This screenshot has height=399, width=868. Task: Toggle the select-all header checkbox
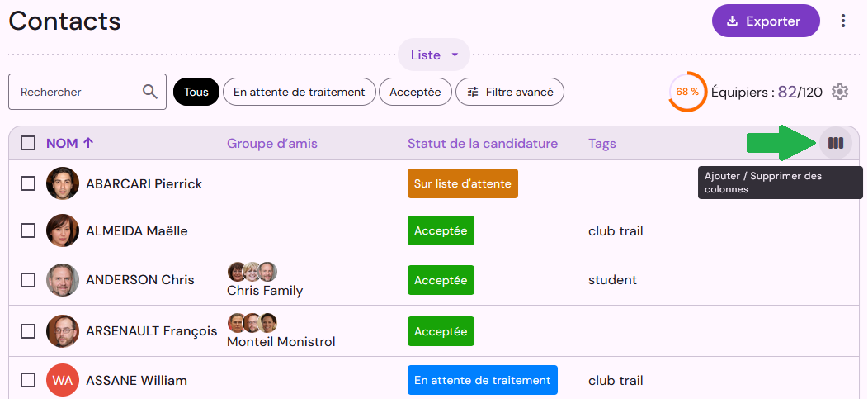[x=28, y=144]
